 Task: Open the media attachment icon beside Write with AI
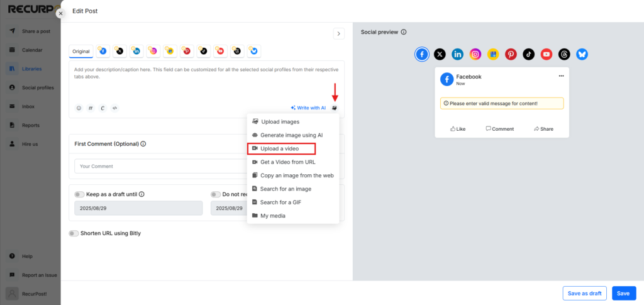[x=335, y=108]
